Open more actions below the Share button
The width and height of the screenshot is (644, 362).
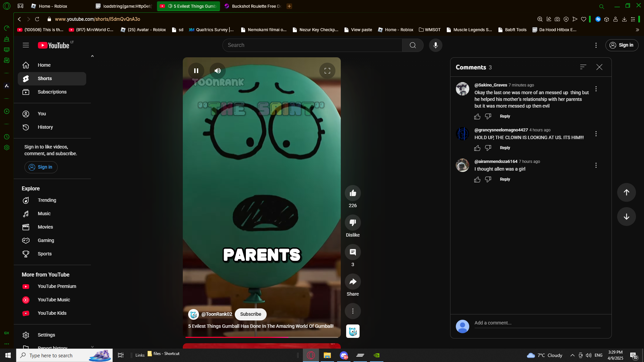353,311
